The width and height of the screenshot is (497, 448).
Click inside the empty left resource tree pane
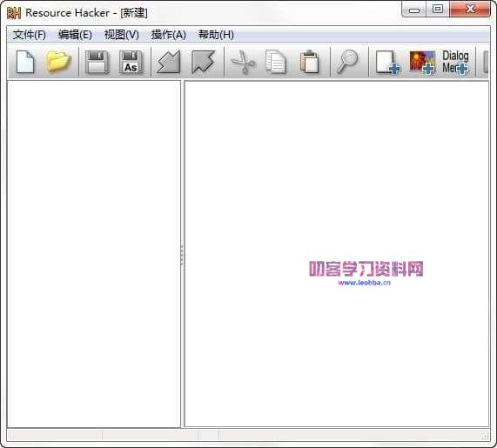pyautogui.click(x=94, y=254)
